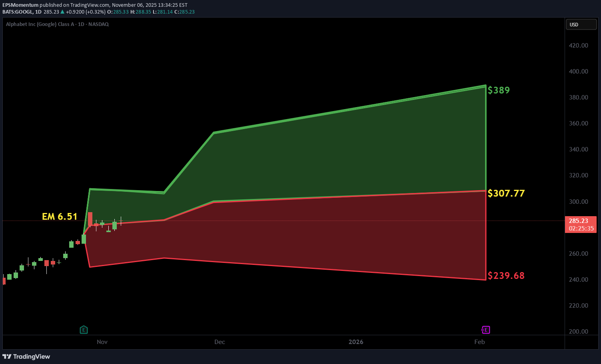Click the green earnings E icon near Nov
The height and width of the screenshot is (364, 601).
coord(84,330)
